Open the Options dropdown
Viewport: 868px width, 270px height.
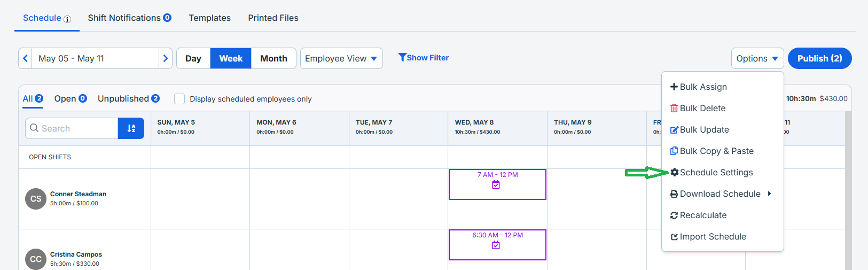coord(757,58)
